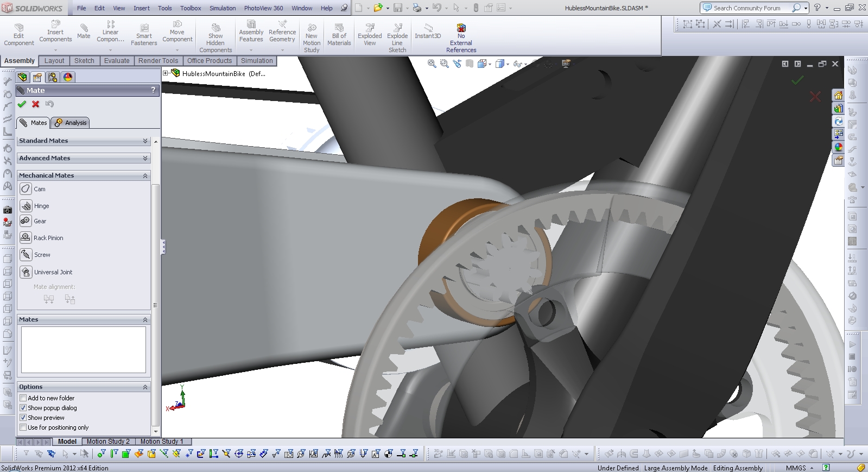Open the Analysis tab

pyautogui.click(x=71, y=123)
